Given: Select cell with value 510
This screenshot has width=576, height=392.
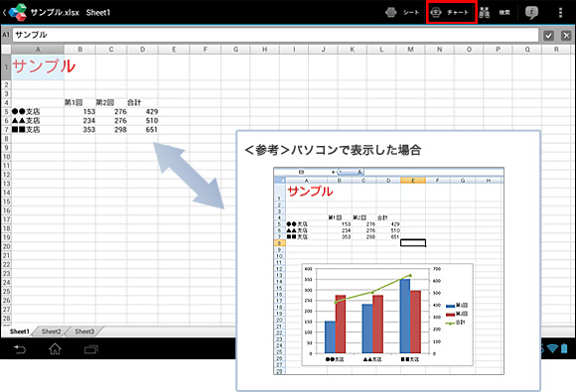Looking at the screenshot, I should coord(143,120).
